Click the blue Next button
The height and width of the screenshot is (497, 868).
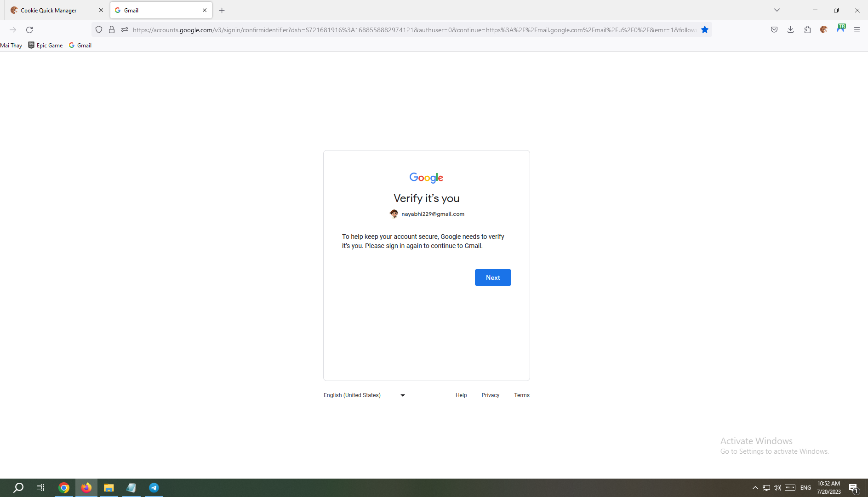(493, 277)
